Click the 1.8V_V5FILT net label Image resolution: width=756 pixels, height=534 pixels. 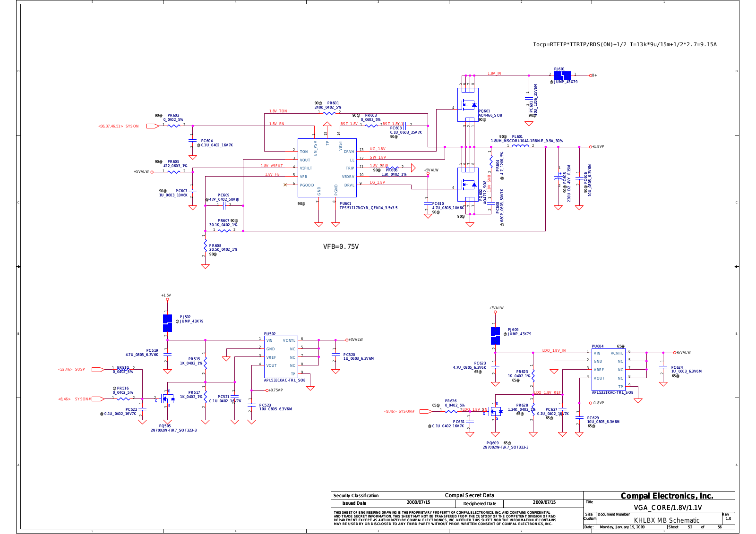(272, 166)
